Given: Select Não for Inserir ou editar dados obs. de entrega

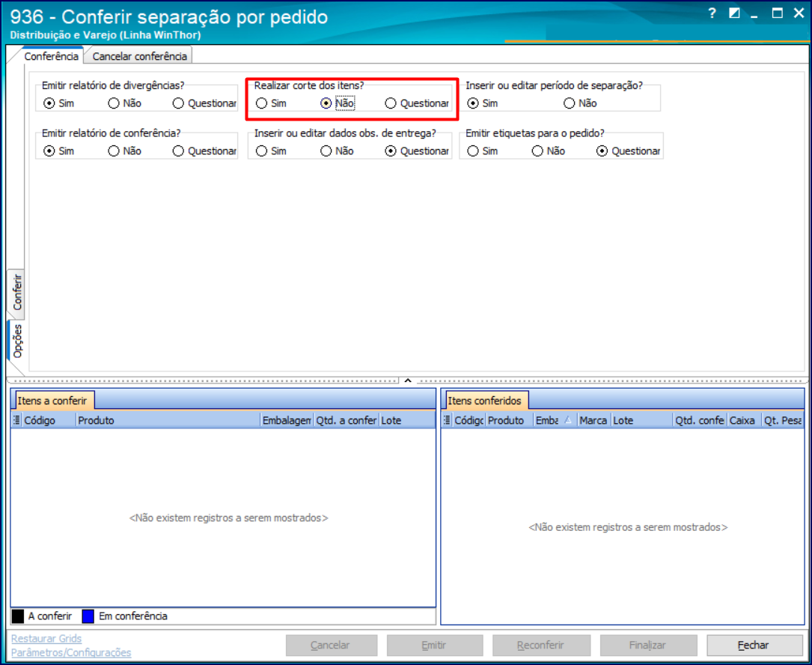Looking at the screenshot, I should pyautogui.click(x=337, y=151).
